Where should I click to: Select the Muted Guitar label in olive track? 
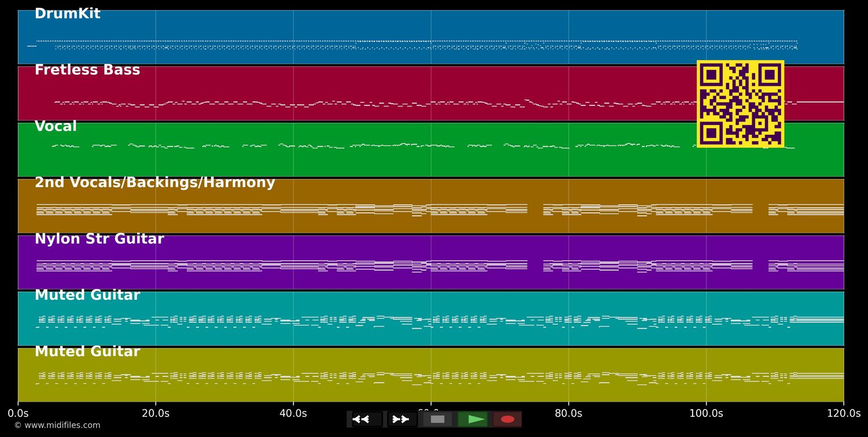click(x=87, y=352)
